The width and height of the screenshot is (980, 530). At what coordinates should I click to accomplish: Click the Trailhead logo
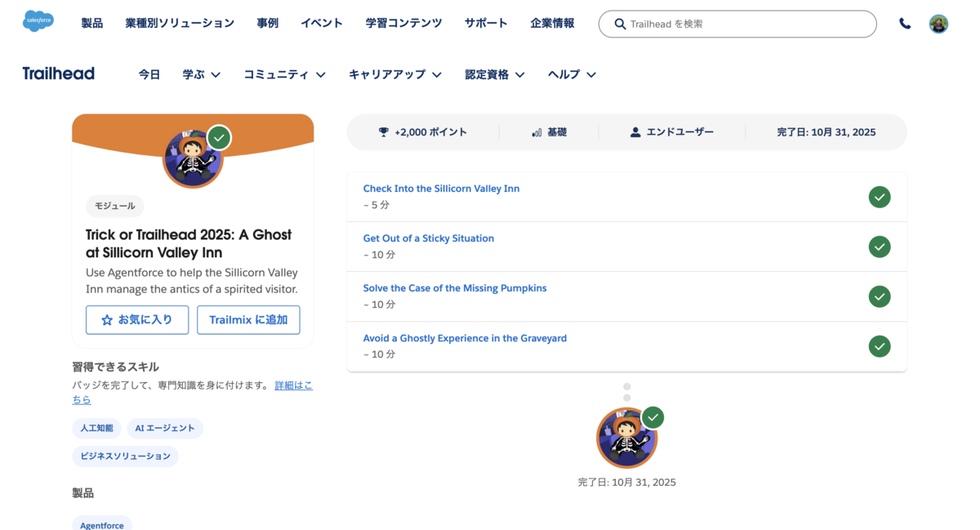pos(58,73)
